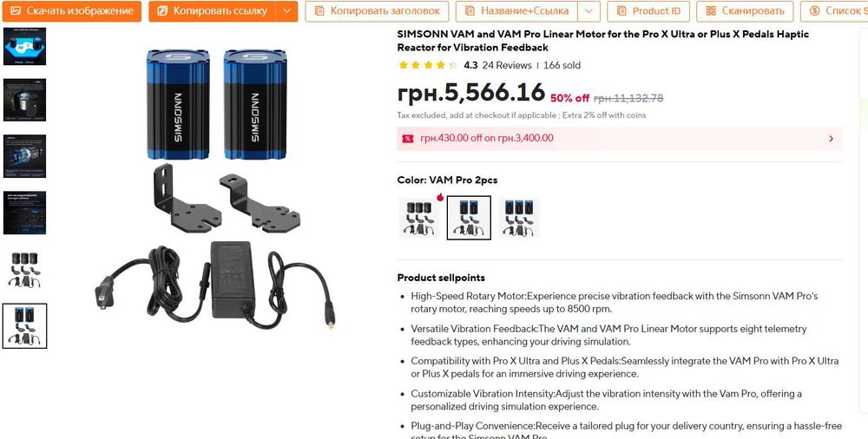Select Название+Ссылка copy option
Viewport: 868px width, 439px height.
pos(516,11)
